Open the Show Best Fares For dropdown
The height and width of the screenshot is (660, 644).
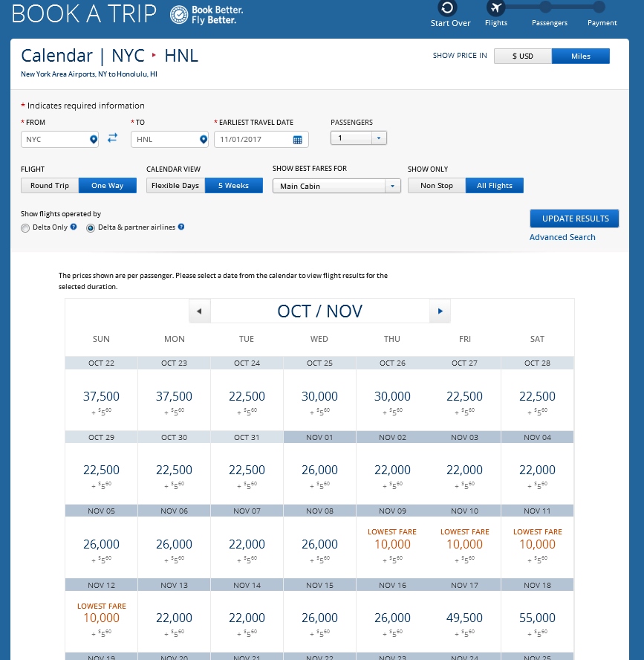pyautogui.click(x=392, y=185)
